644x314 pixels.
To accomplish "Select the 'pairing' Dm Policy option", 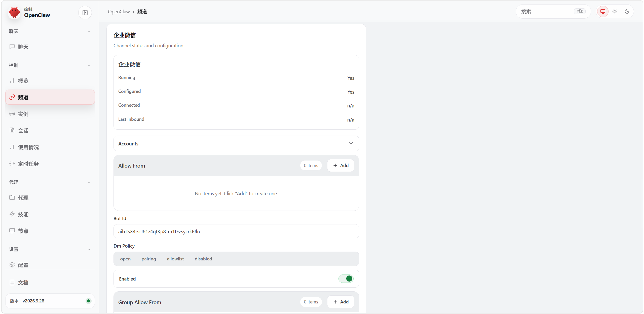I will point(148,259).
